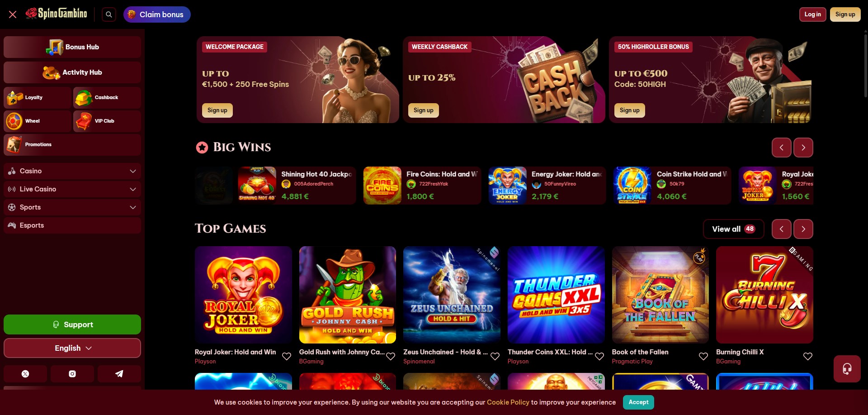The height and width of the screenshot is (415, 868).
Task: Expand the Casino menu section
Action: click(x=72, y=171)
